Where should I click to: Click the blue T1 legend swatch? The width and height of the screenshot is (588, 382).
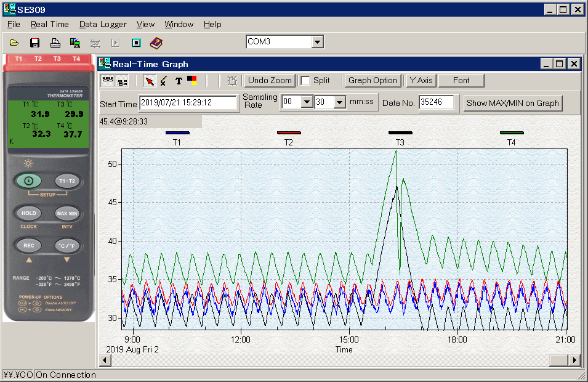pyautogui.click(x=177, y=132)
